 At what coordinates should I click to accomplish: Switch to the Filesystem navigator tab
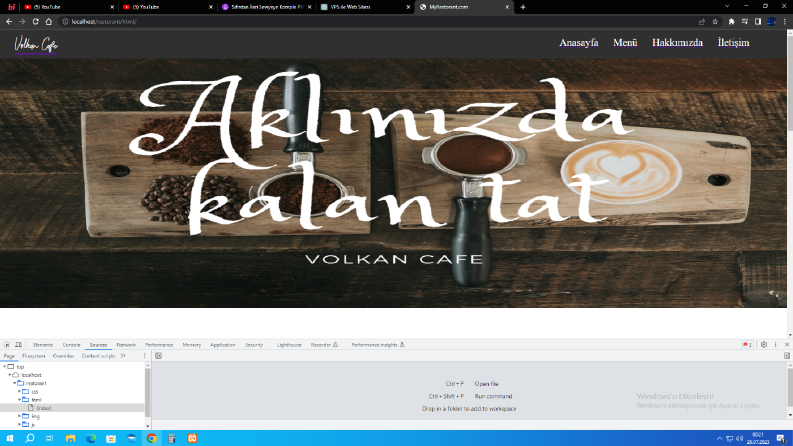(x=34, y=356)
